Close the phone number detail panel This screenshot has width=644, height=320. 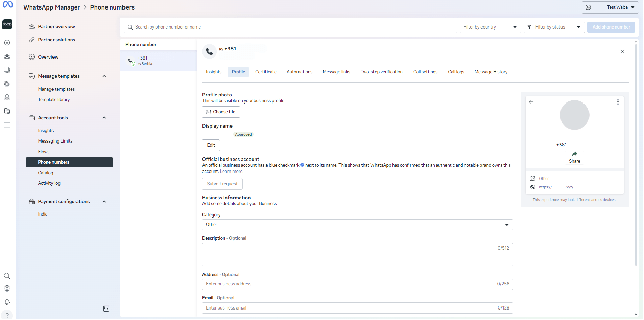coord(622,52)
